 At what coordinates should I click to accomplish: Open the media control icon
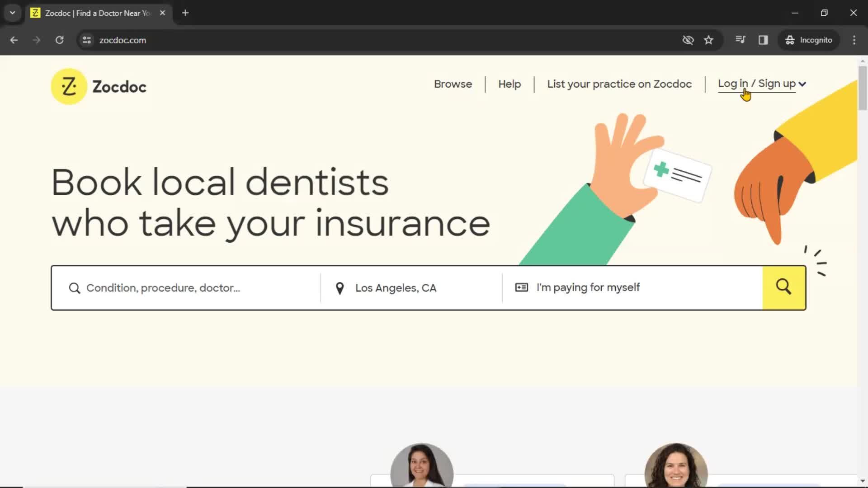coord(741,40)
